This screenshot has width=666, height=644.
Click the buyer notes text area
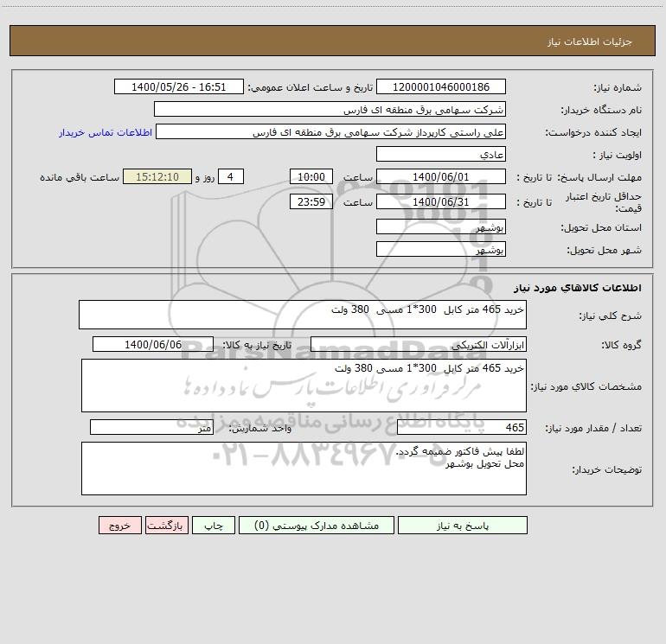point(304,469)
